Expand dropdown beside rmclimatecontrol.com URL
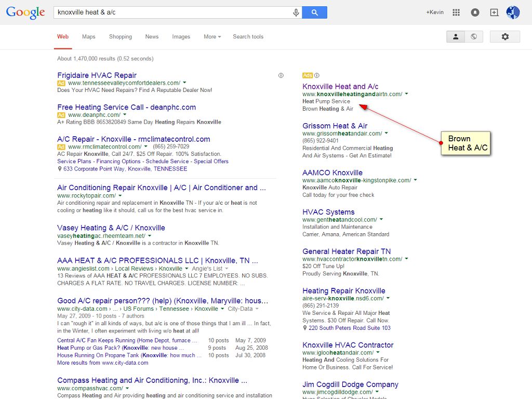The height and width of the screenshot is (399, 532). click(145, 146)
